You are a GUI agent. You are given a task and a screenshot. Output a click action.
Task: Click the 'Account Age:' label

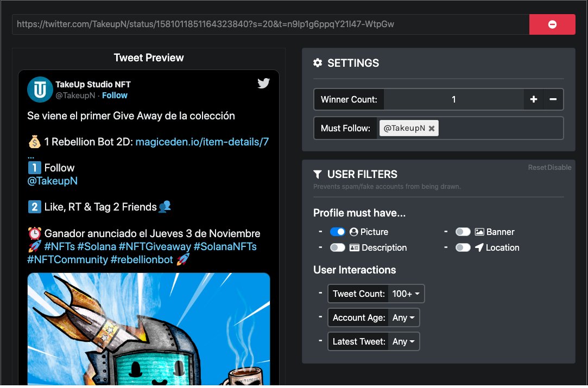pos(358,318)
